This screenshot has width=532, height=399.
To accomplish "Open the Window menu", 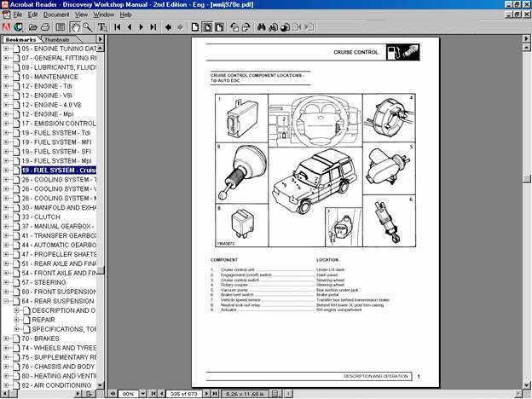I will click(x=104, y=14).
